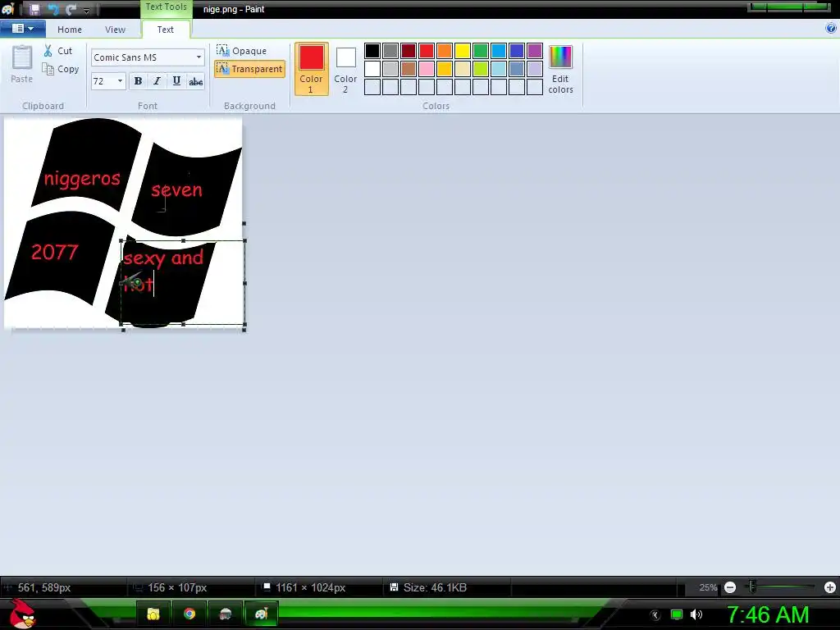840x630 pixels.
Task: Click the Text Tools contextual tab header
Action: [x=166, y=7]
